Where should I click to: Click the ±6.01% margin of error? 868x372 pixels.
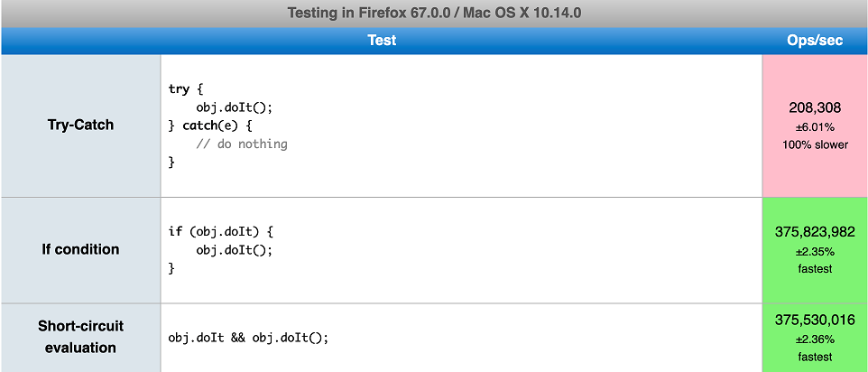(x=815, y=126)
